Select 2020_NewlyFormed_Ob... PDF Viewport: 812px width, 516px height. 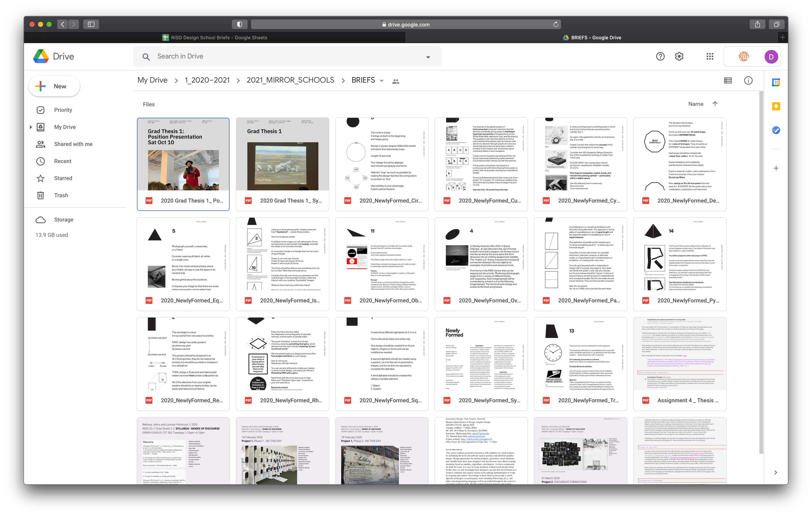coord(382,264)
